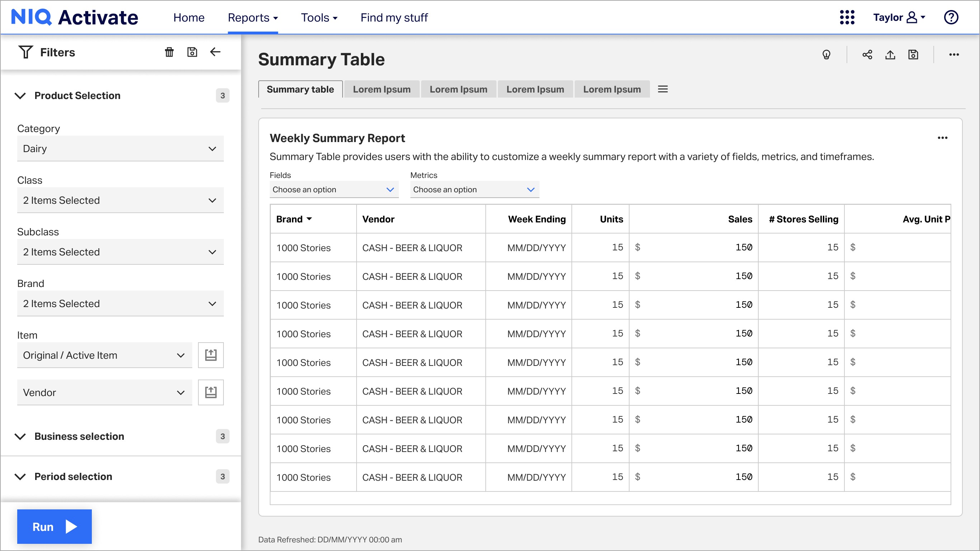Delete filters with the trash icon
The height and width of the screenshot is (551, 980).
click(x=169, y=52)
